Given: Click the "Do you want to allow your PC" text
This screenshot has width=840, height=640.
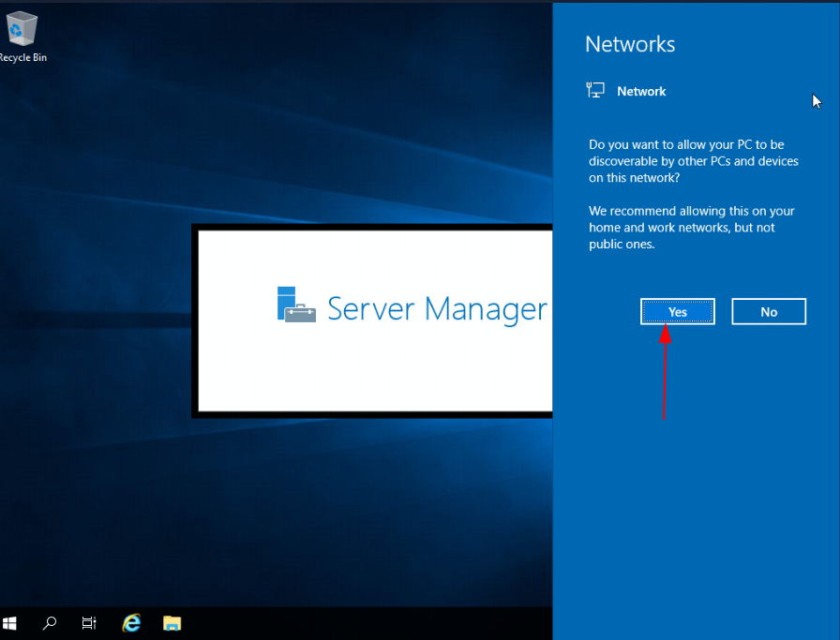Looking at the screenshot, I should (693, 161).
